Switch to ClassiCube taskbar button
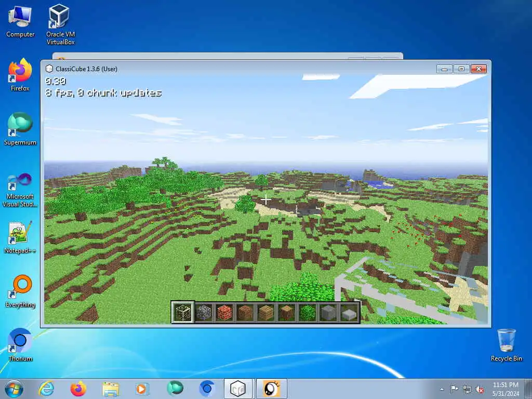532x399 pixels. (238, 389)
